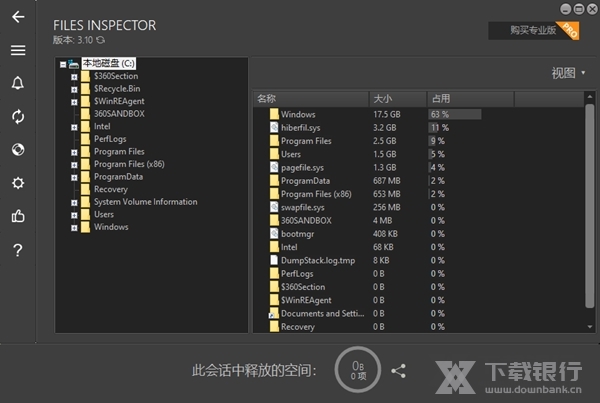
Task: Select 360SANDBOX in the folder tree
Action: pyautogui.click(x=119, y=114)
